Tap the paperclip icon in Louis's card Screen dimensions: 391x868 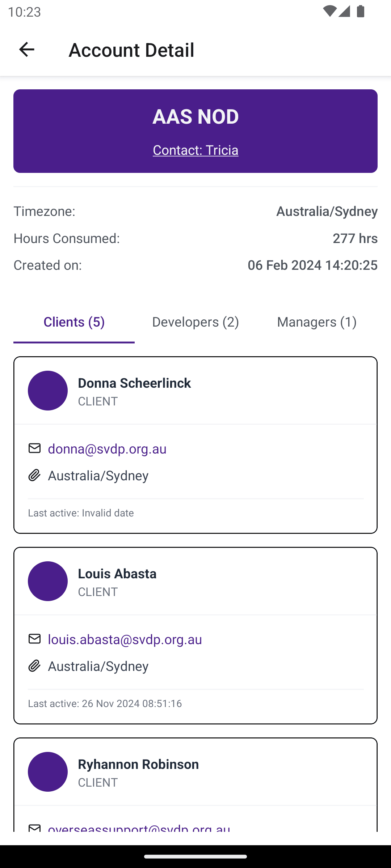click(34, 666)
